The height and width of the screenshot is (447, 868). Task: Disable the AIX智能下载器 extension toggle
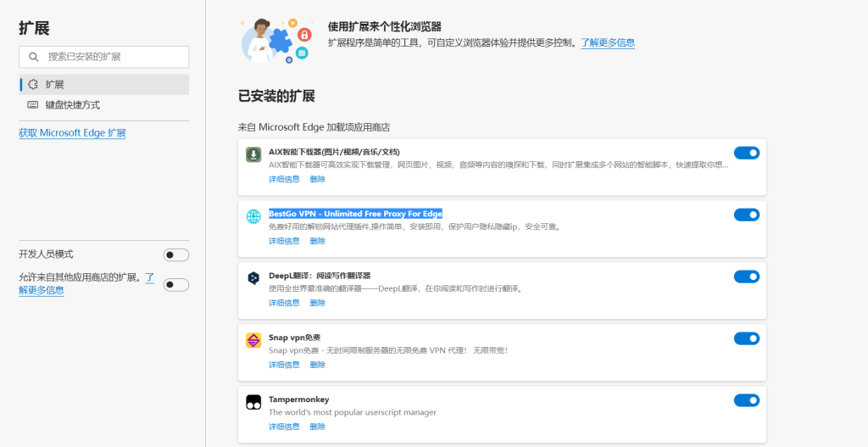(x=747, y=153)
